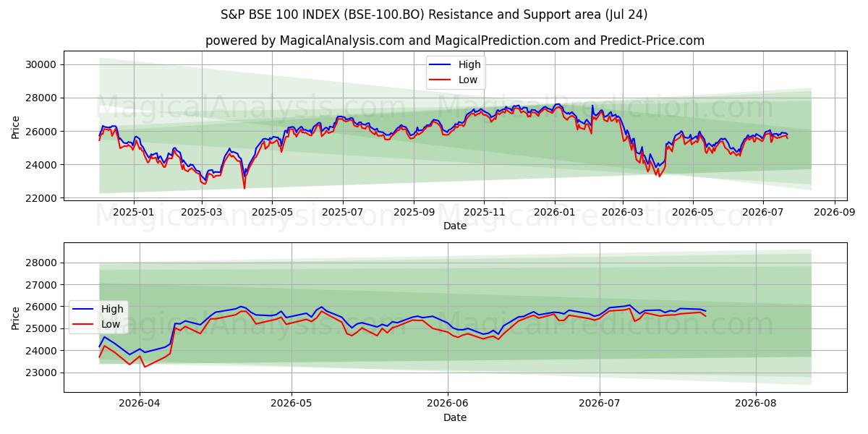Click the top chart y-axis label '26000'
Viewport: 868px width, 434px height.
pyautogui.click(x=41, y=132)
